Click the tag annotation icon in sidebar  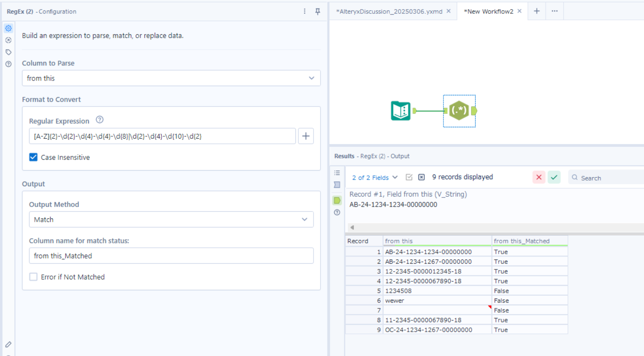8,52
